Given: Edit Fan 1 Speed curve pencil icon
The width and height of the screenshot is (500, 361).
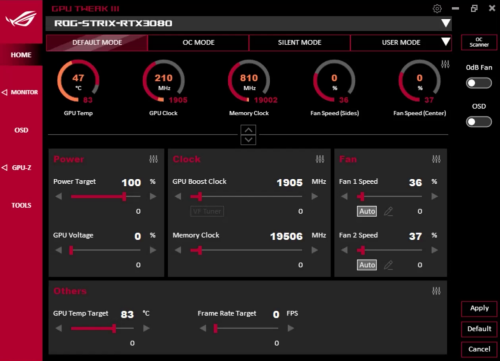Looking at the screenshot, I should (x=388, y=211).
